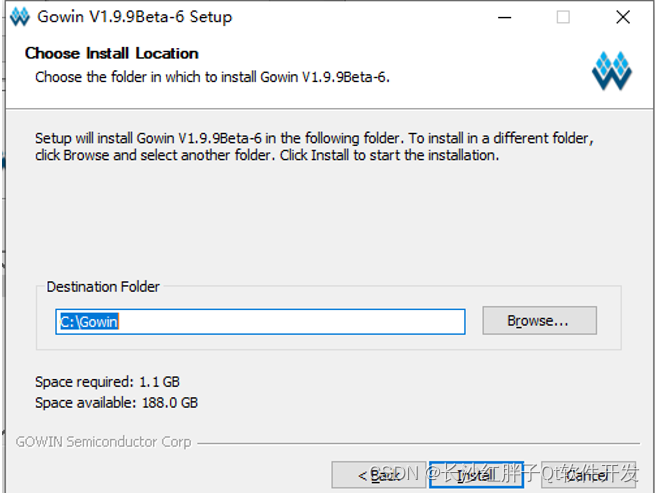Viewport: 655px width, 493px height.
Task: Click the 'Setup will install Gowin' instruction paragraph
Action: (314, 146)
